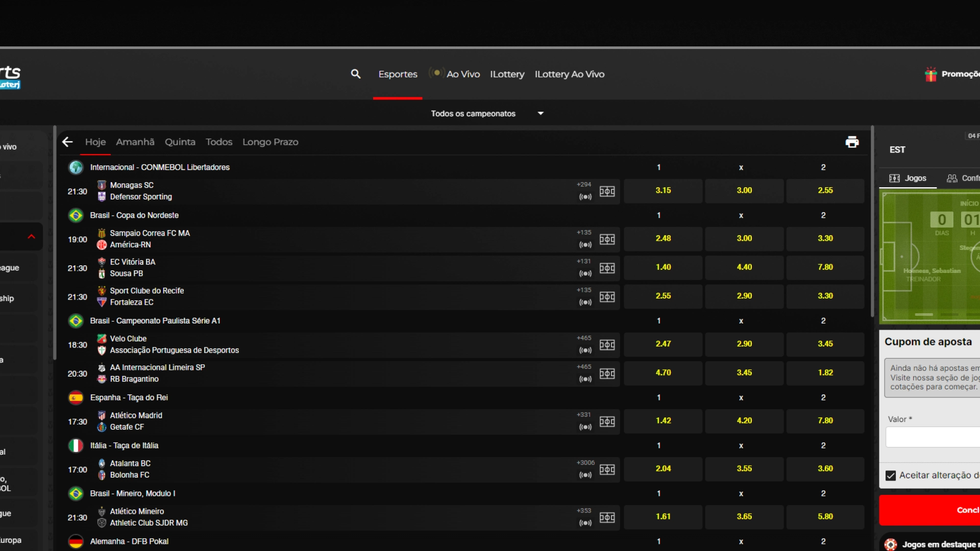This screenshot has width=980, height=551.
Task: Open Brasil - Mineiro, Modulo I league
Action: click(133, 493)
